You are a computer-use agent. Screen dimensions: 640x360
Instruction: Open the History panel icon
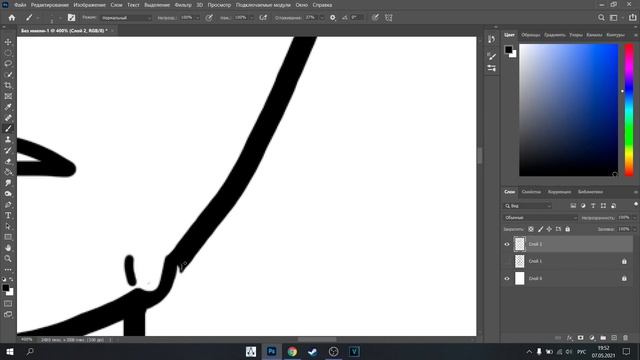pos(491,39)
